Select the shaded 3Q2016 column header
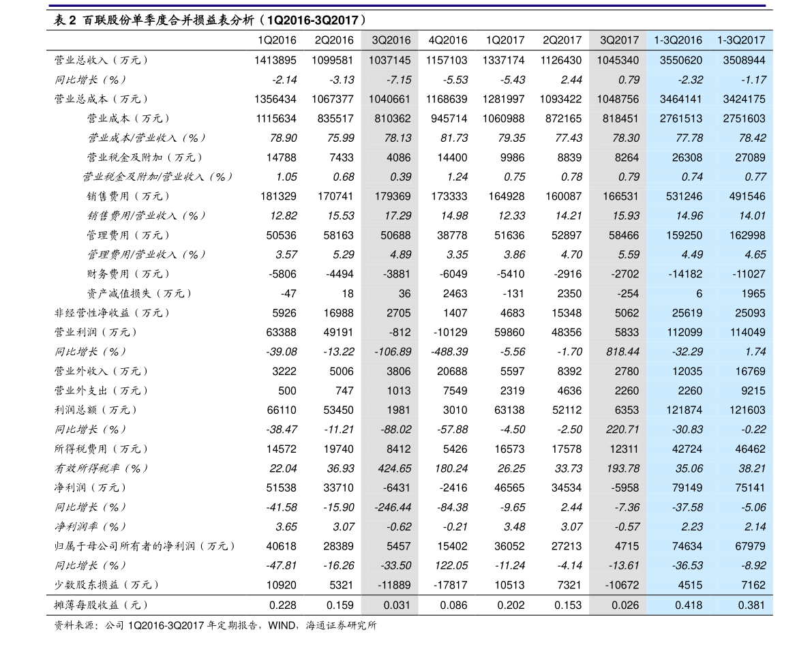The width and height of the screenshot is (812, 645). 391,40
